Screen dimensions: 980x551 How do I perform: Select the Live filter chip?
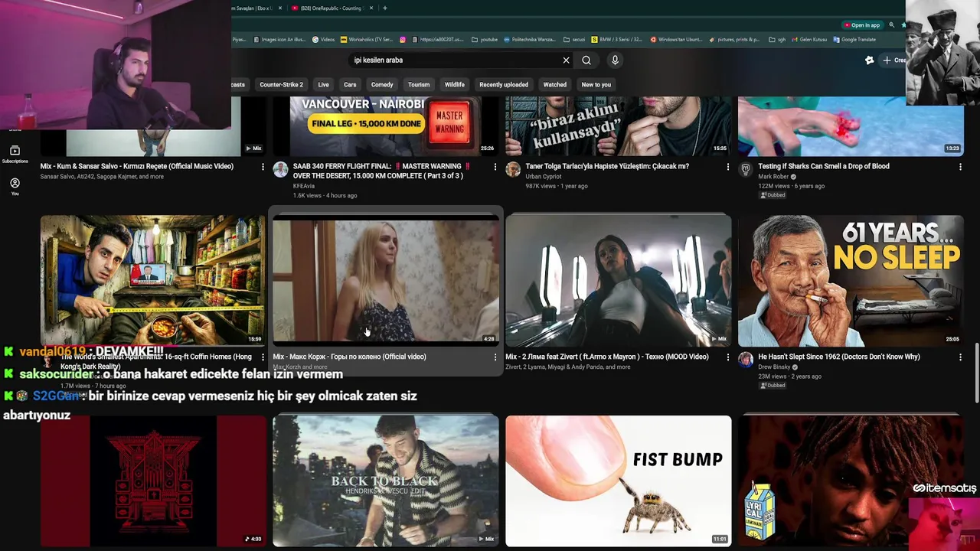[323, 85]
